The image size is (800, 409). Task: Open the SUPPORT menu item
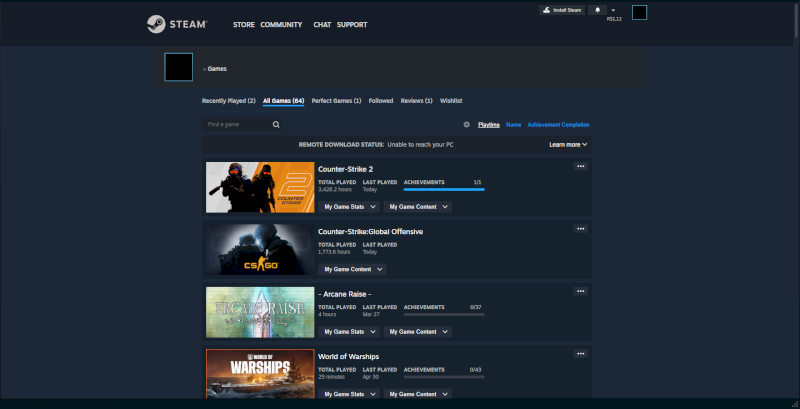point(352,24)
